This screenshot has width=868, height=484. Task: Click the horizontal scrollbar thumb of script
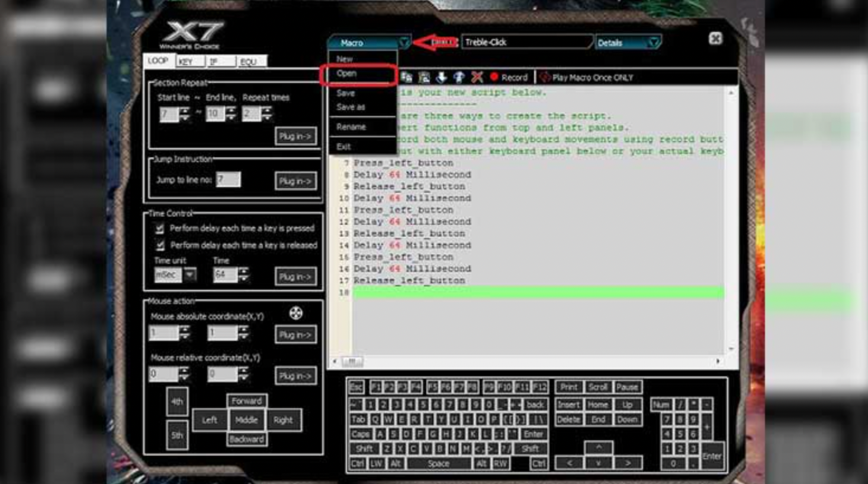(x=352, y=361)
